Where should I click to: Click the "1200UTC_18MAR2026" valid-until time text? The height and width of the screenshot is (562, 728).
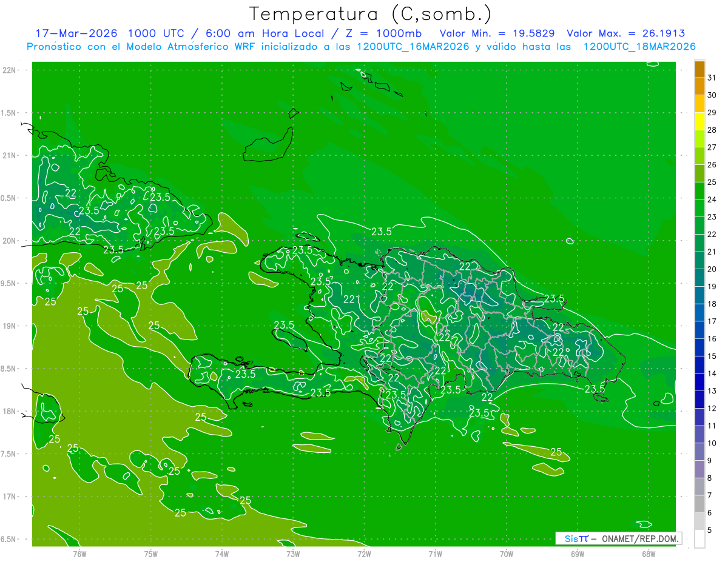[x=639, y=47]
